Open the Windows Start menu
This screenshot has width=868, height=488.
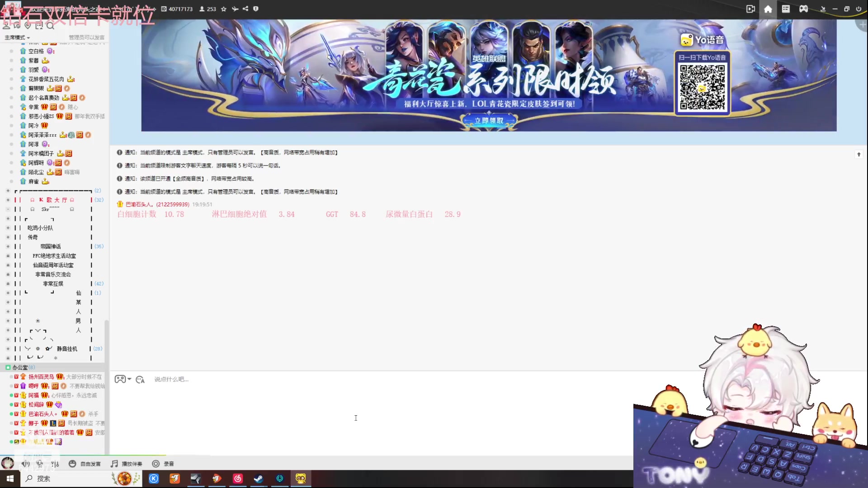coord(10,479)
